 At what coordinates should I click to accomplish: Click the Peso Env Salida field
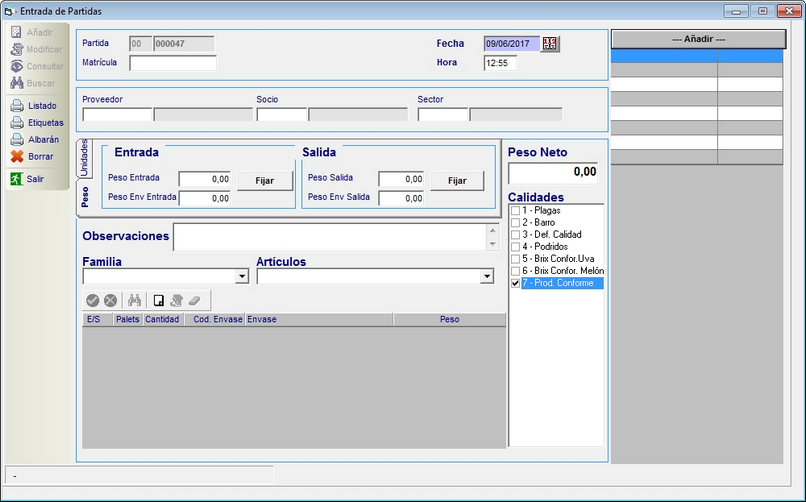(401, 198)
